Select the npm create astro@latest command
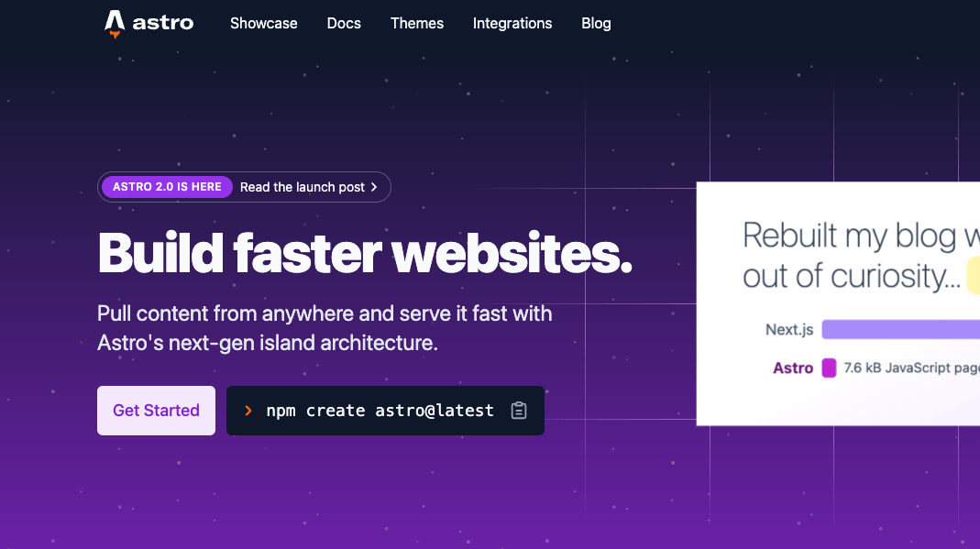This screenshot has width=980, height=549. tap(380, 411)
